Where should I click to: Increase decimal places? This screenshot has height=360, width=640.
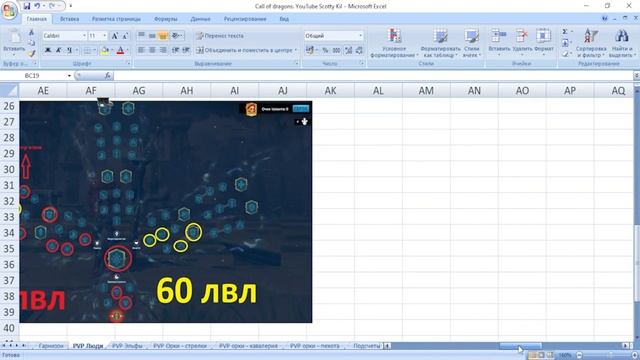click(349, 50)
